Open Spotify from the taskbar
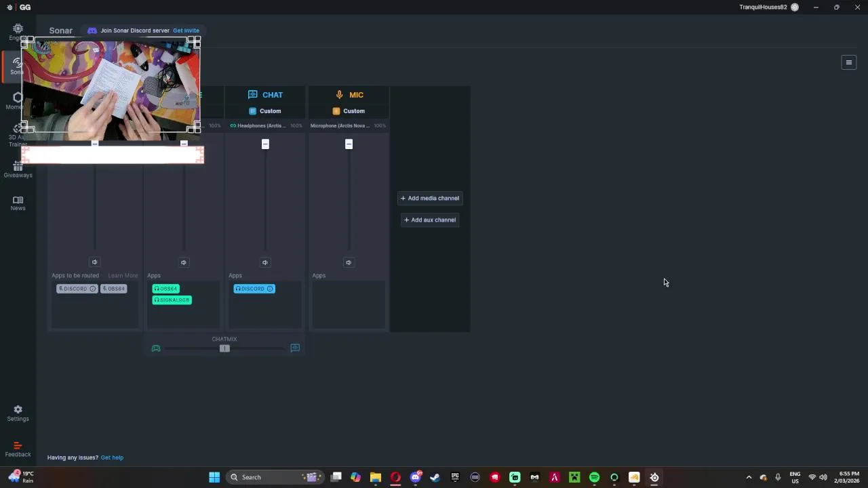This screenshot has height=488, width=868. 595,477
